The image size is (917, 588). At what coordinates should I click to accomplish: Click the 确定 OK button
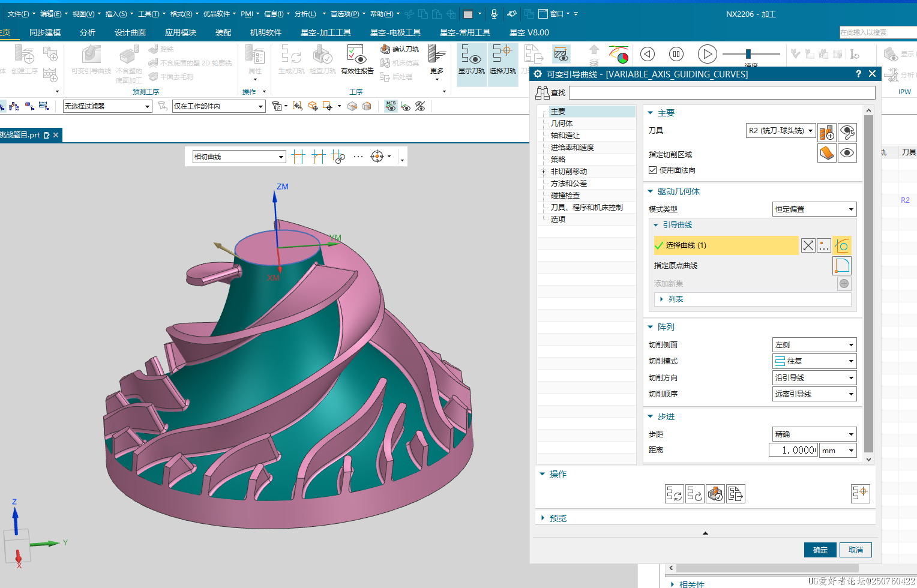pyautogui.click(x=820, y=550)
